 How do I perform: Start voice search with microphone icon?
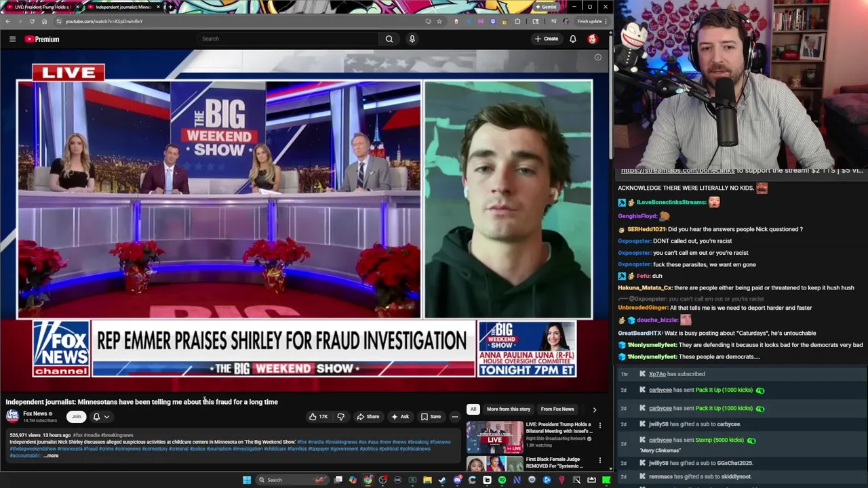[412, 39]
